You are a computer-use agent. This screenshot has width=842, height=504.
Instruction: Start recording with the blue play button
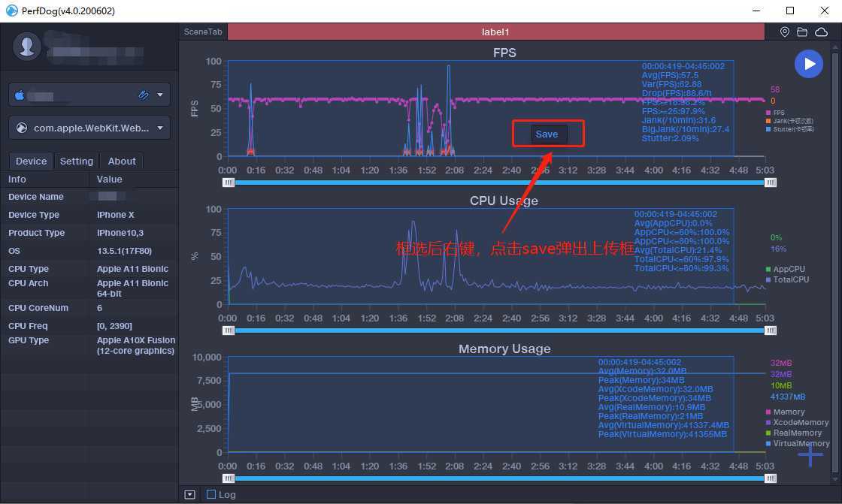tap(809, 64)
